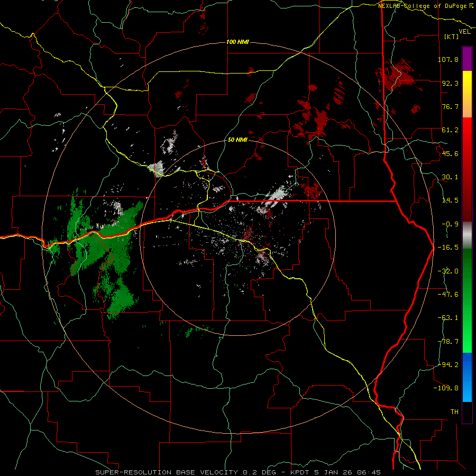Click the 100 NMI range ring label
Screen dimensions: 476x476
point(237,42)
